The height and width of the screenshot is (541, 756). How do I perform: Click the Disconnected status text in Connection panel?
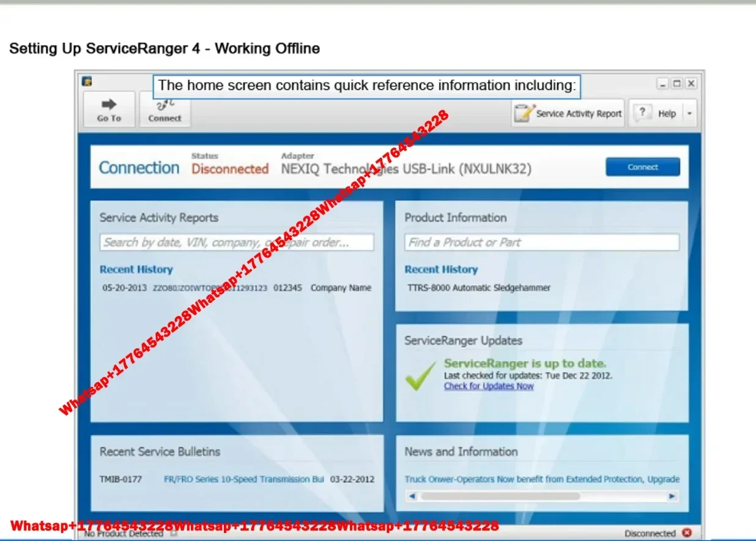click(230, 169)
